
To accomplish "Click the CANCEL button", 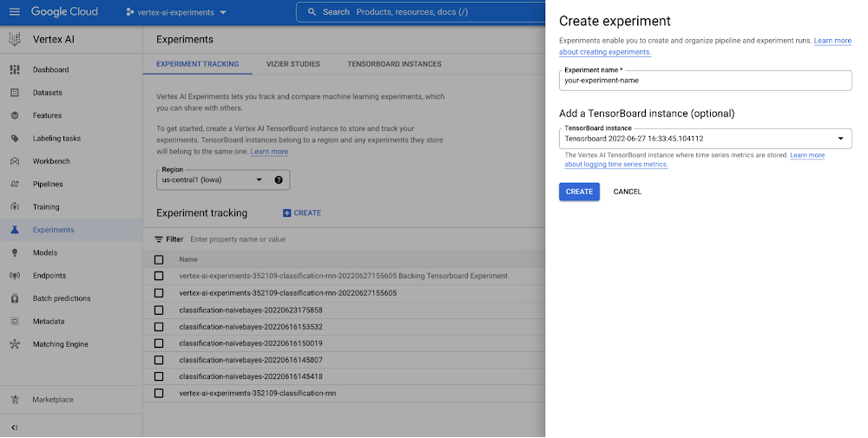I will point(628,192).
